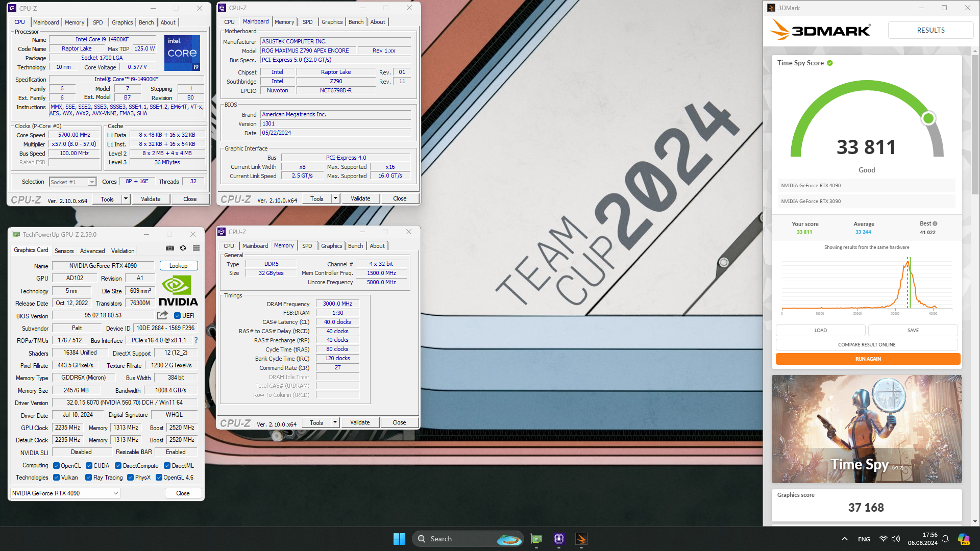The height and width of the screenshot is (551, 980).
Task: Click the Intel Core i9 logo badge
Action: point(182,53)
